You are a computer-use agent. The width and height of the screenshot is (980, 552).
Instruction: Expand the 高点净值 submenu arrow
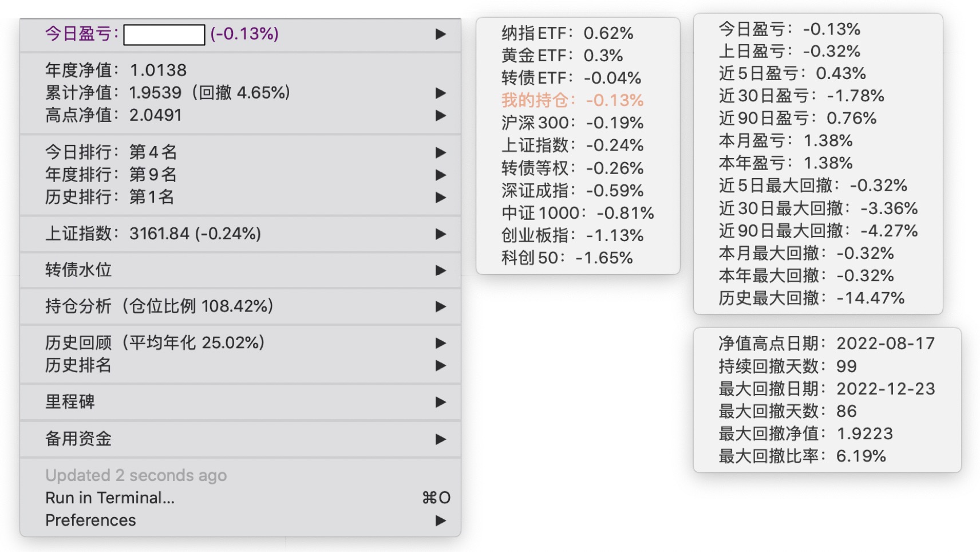coord(440,115)
